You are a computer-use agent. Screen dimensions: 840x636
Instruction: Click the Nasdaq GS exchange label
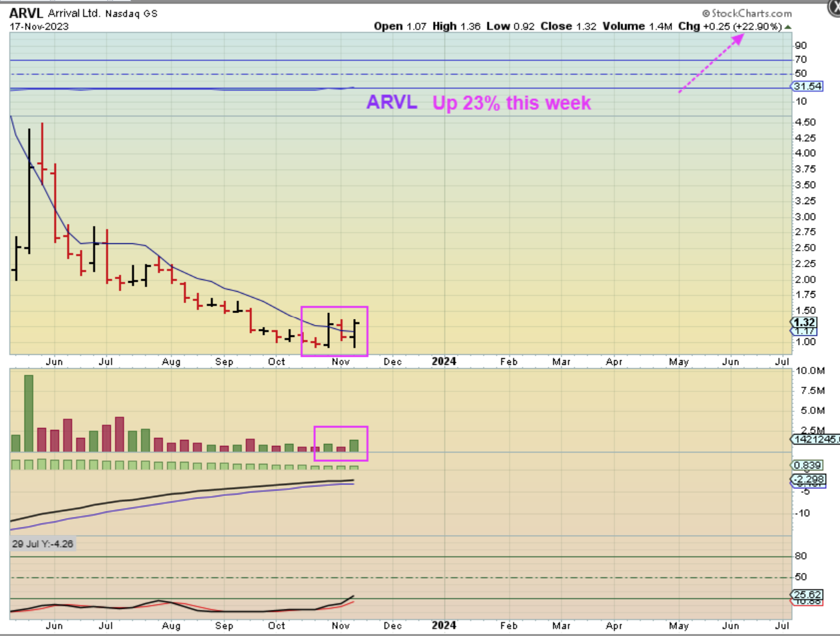pos(131,13)
